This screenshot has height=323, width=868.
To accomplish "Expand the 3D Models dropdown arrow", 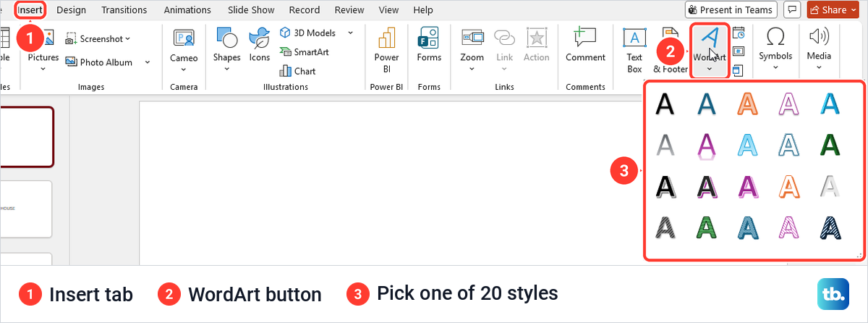I will (x=350, y=33).
